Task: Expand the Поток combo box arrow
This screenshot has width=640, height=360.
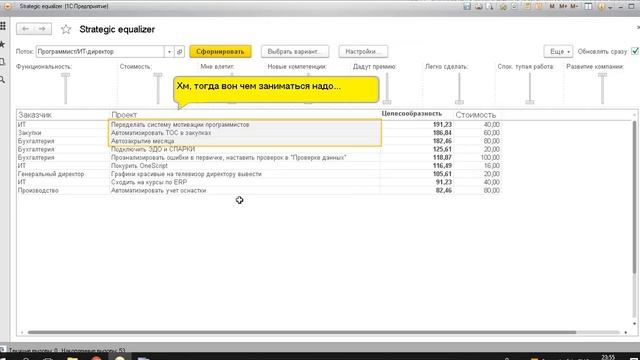Action: tap(169, 52)
